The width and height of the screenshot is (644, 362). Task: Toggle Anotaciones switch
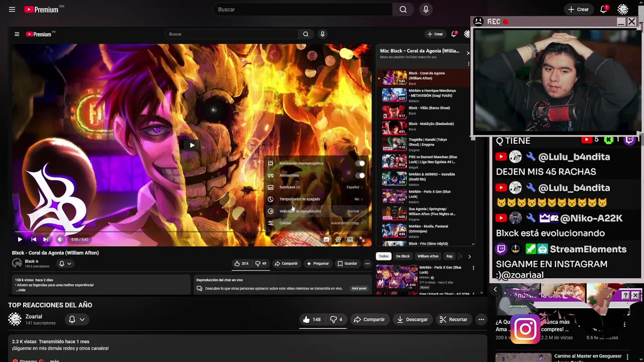[x=360, y=175]
